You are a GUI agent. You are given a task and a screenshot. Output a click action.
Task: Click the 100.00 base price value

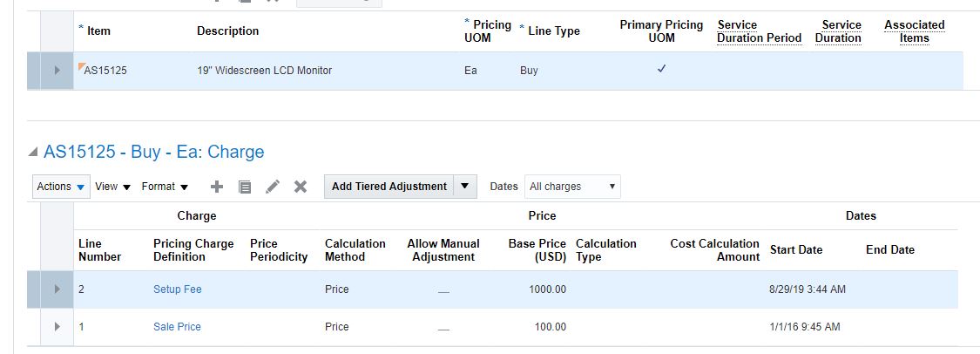coord(551,326)
